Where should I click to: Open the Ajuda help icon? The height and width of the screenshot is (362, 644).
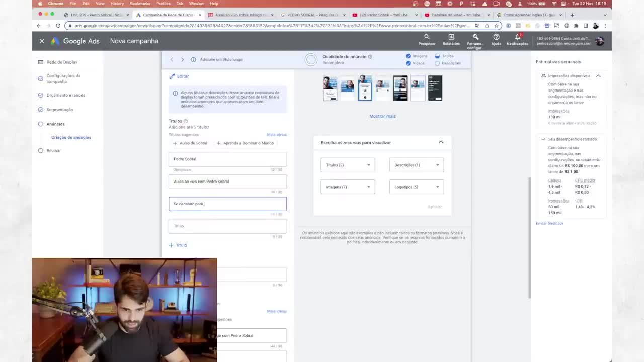click(x=496, y=37)
